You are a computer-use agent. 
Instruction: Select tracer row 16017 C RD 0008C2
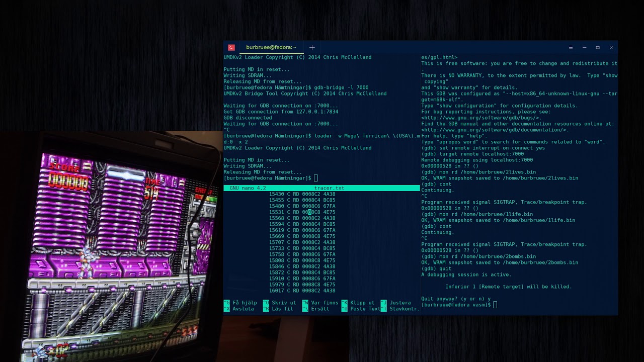[x=302, y=291]
